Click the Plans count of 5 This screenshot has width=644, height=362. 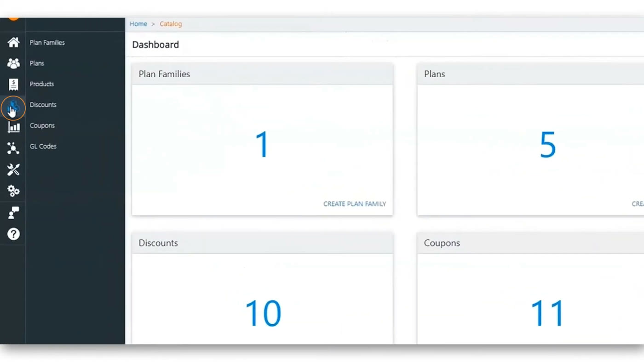click(x=548, y=145)
